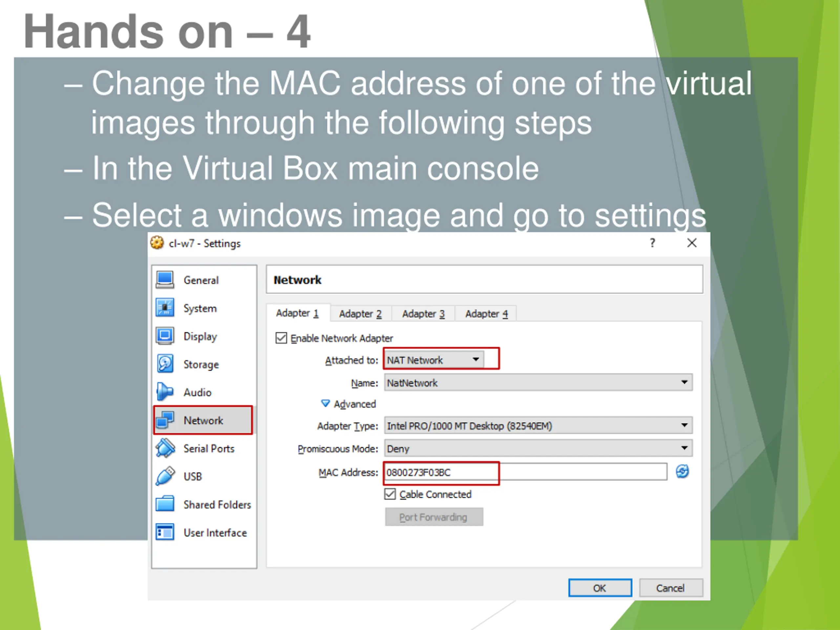
Task: Click the Port Forwarding button
Action: coord(434,517)
